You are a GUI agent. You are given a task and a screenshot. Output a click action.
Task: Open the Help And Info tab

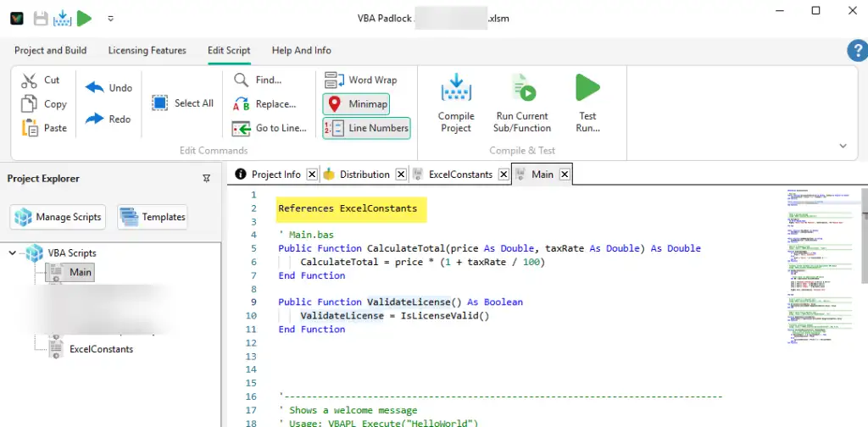tap(302, 50)
